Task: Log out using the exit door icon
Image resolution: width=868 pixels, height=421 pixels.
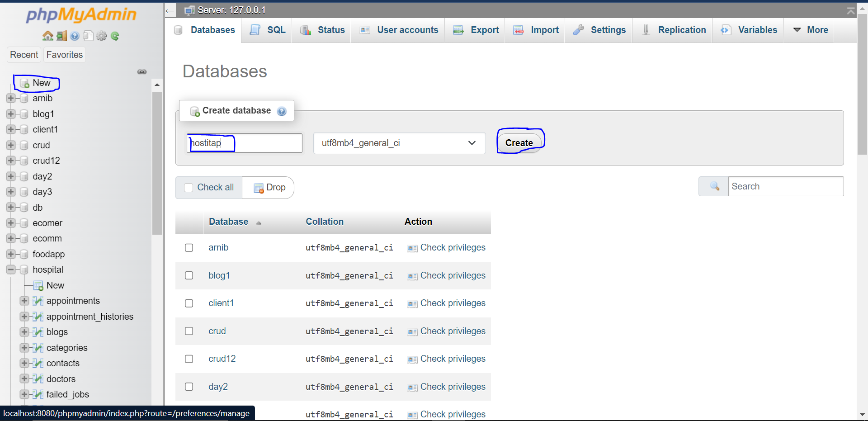Action: click(61, 36)
